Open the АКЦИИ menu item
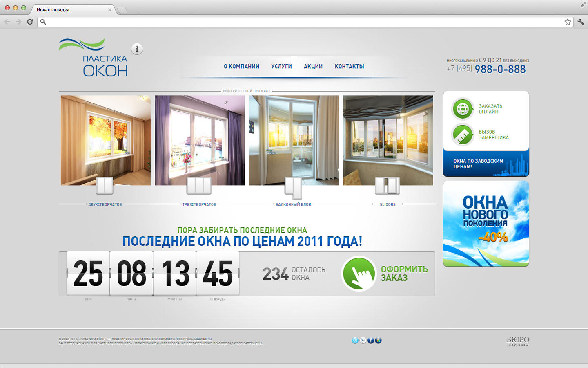Image resolution: width=588 pixels, height=368 pixels. pos(313,66)
